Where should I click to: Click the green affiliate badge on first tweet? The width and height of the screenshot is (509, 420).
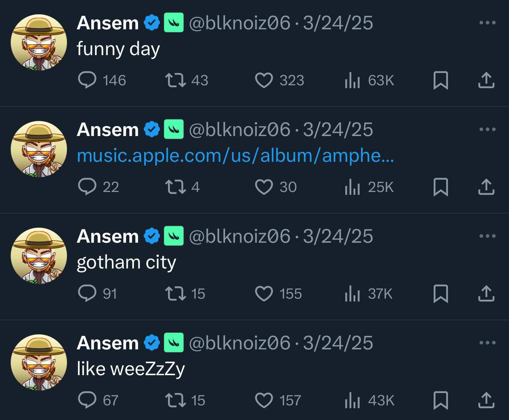click(x=174, y=23)
